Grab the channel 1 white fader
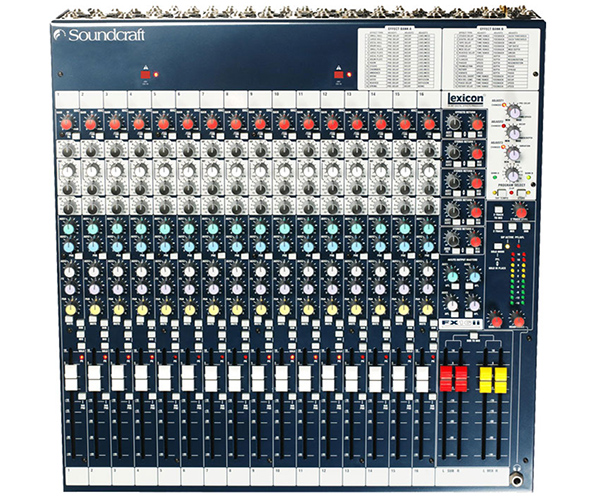The width and height of the screenshot is (600, 501). tap(68, 380)
